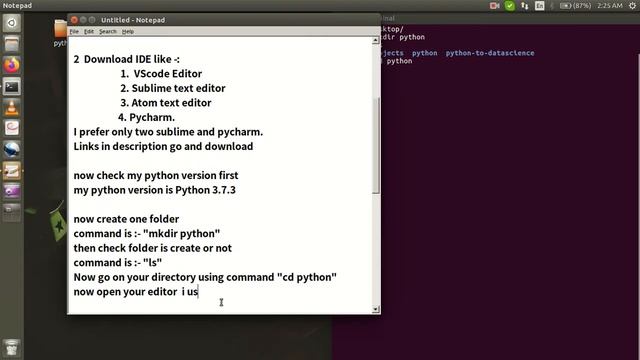
Task: Click 'dir python' text in terminal window
Action: click(x=403, y=37)
